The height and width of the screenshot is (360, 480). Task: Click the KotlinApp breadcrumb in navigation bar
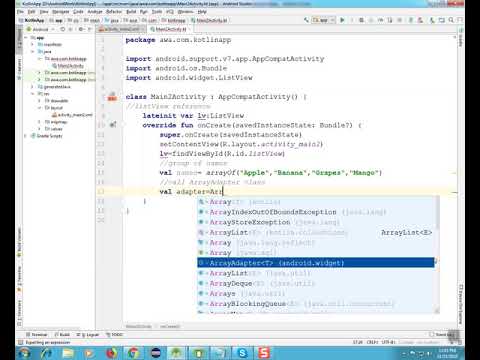tap(32, 20)
